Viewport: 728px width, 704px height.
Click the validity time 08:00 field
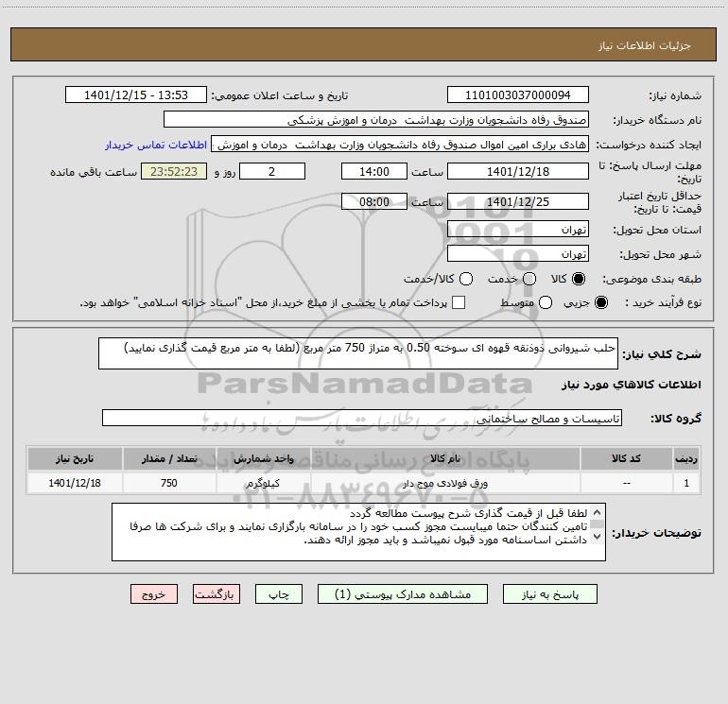(374, 201)
